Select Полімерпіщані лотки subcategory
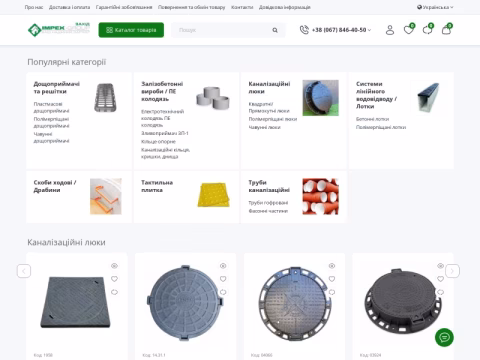Screen dimensions: 480x360 coord(381,127)
